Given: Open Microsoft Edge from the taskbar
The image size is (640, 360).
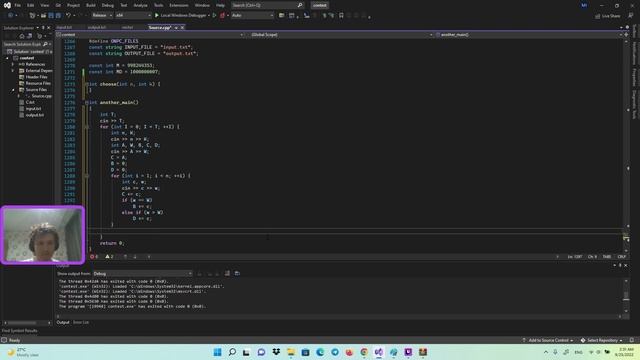Looking at the screenshot, I should pos(320,352).
